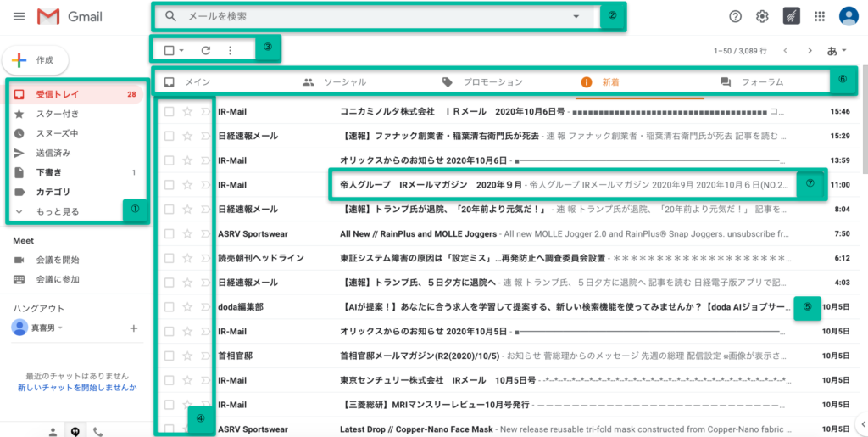
Task: Expand search options arrow in search bar
Action: coord(576,16)
